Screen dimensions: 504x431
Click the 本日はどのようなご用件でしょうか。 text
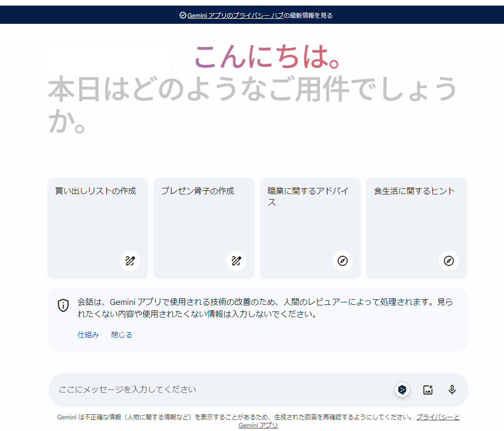pyautogui.click(x=253, y=104)
